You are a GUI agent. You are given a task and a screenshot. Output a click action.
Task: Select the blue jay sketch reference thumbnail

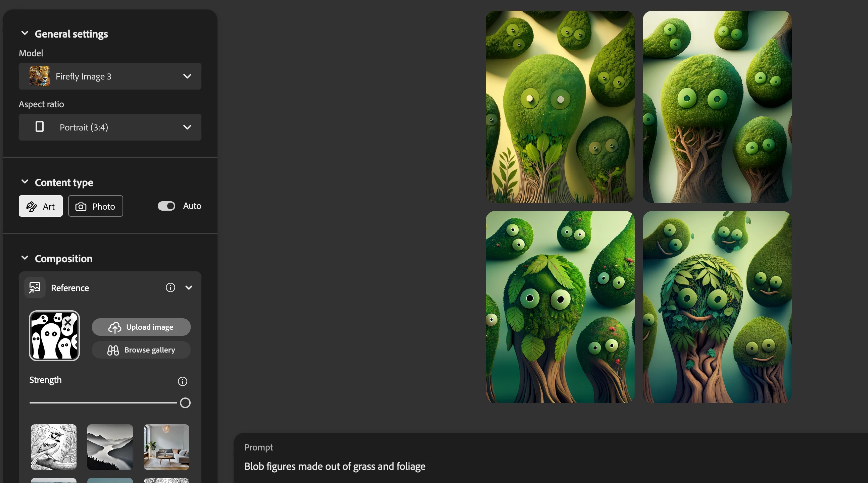pos(54,447)
